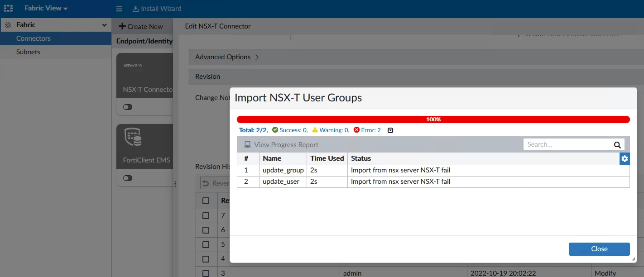Click the Total: 2/2 summary text
Viewport: 644px width, 277px height.
pos(253,130)
